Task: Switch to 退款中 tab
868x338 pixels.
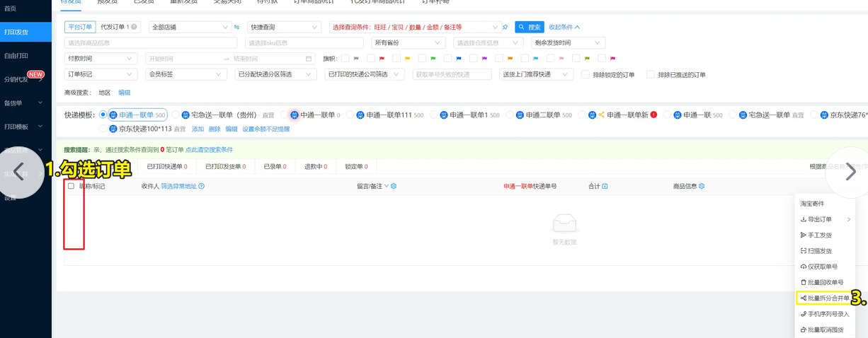Action: tap(316, 167)
